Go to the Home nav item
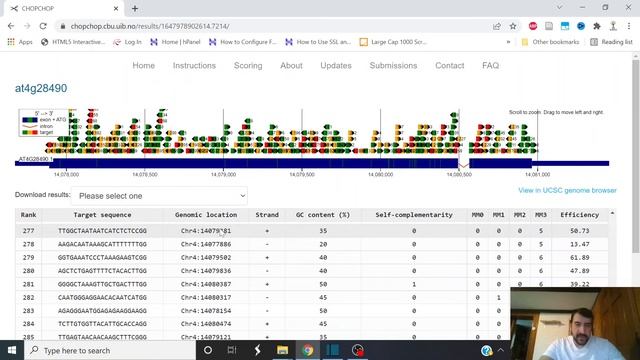This screenshot has height=360, width=640. (144, 65)
